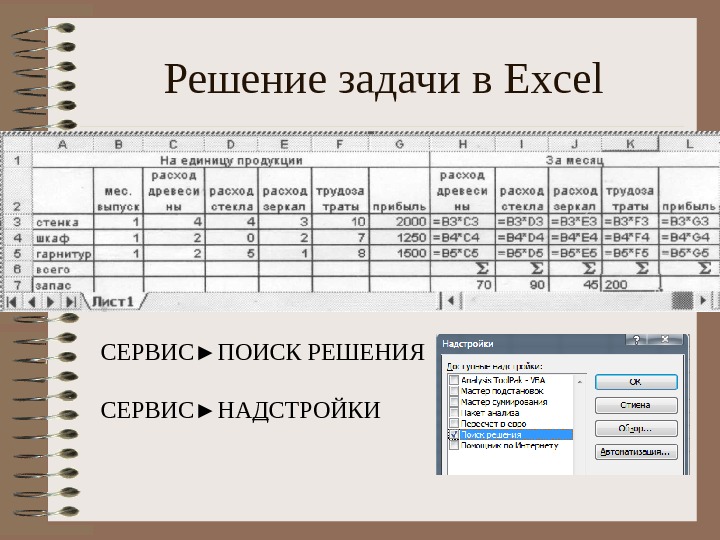Select column A header
Viewport: 720px width, 540px height.
62,144
